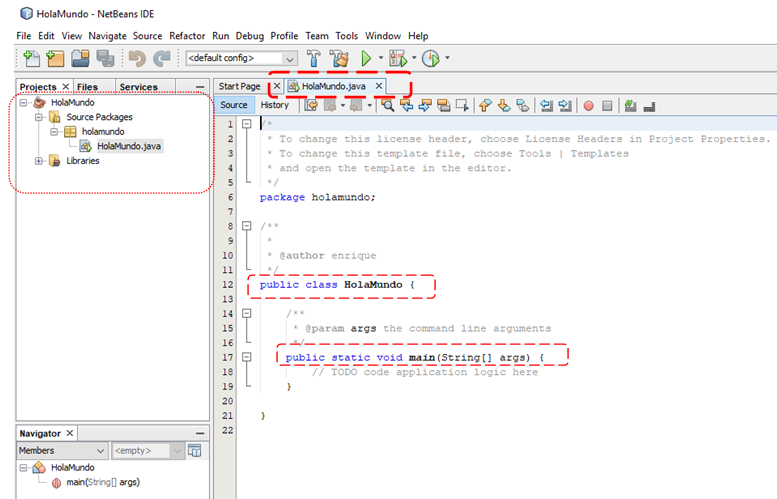Image resolution: width=777 pixels, height=499 pixels.
Task: Collapse license comment fold at line 1
Action: (x=246, y=124)
